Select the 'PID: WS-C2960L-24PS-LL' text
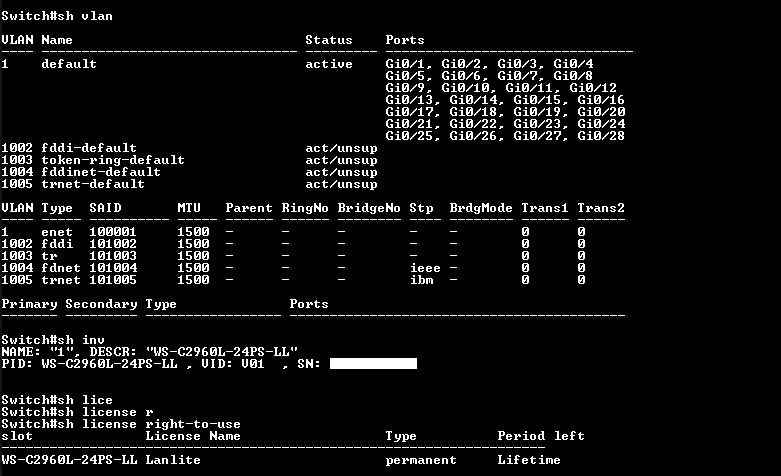 (x=89, y=363)
